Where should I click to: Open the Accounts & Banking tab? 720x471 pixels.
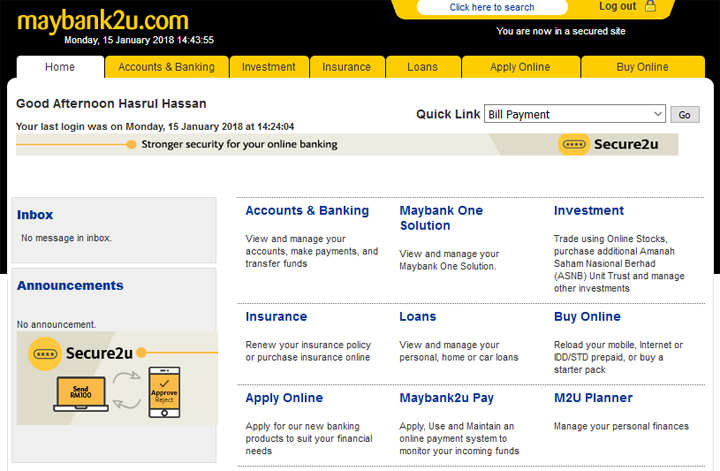click(x=166, y=67)
